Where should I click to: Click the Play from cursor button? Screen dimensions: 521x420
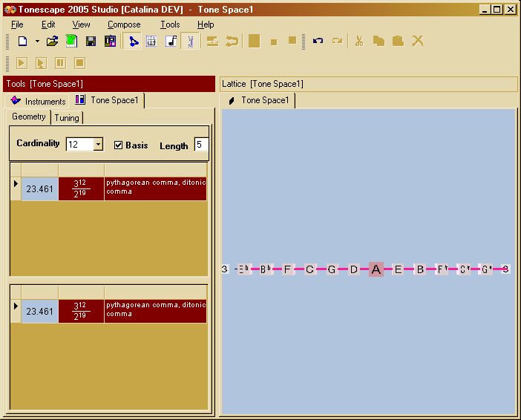click(x=41, y=63)
